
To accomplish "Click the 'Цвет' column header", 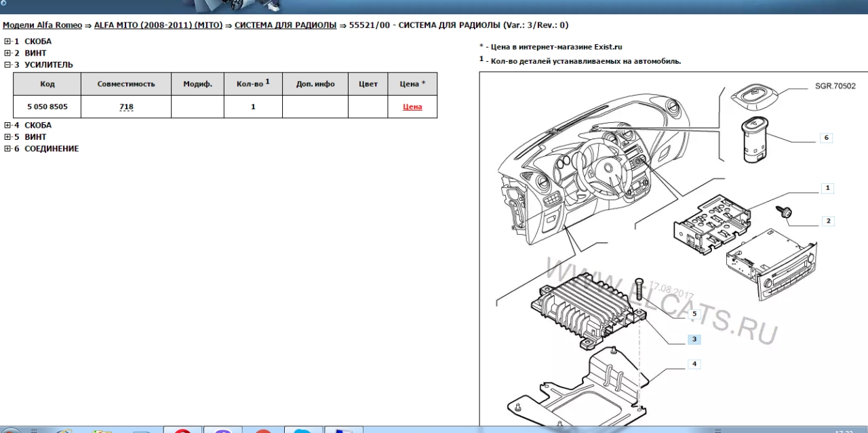I will [368, 84].
